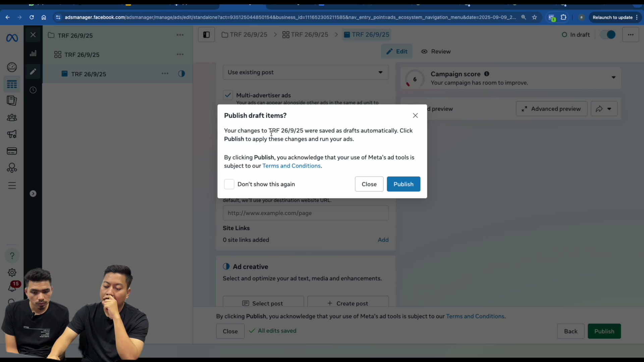Open Settings gear icon in sidebar
Screen dimensions: 644x362
click(12, 273)
